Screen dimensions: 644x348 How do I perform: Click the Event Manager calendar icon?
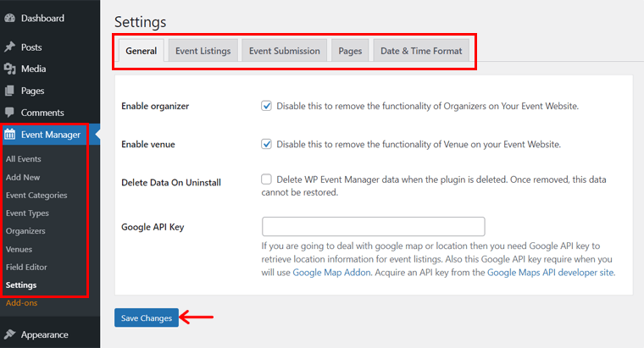click(10, 135)
